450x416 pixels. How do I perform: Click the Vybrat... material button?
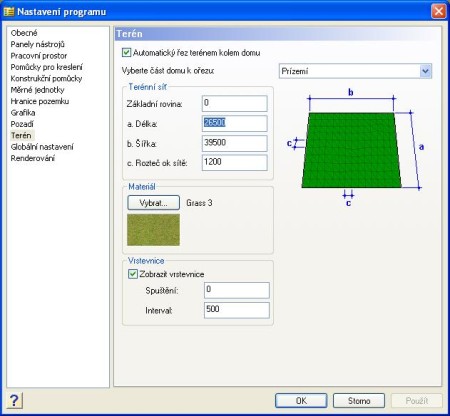[x=153, y=203]
